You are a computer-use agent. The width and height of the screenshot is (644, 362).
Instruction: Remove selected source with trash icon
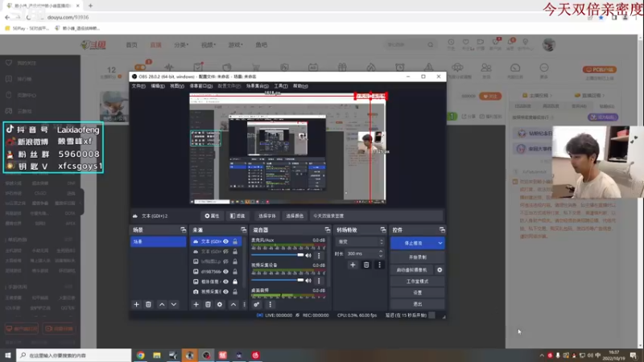(208, 305)
